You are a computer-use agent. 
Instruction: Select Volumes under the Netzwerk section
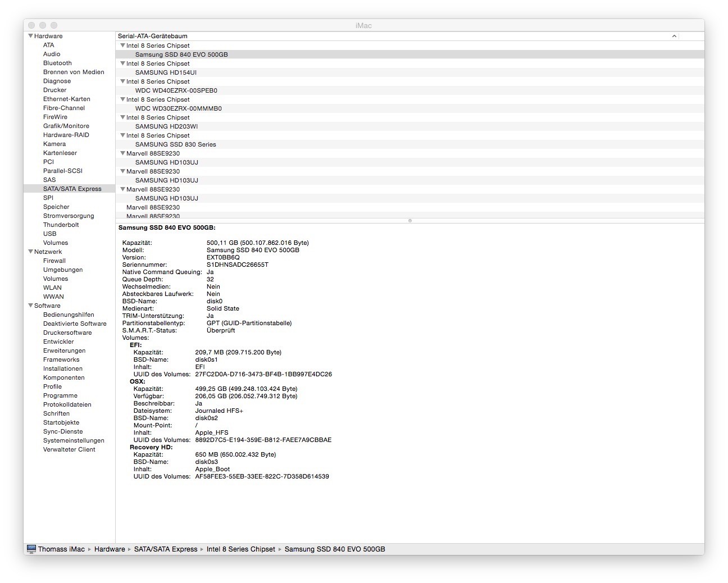click(x=56, y=279)
